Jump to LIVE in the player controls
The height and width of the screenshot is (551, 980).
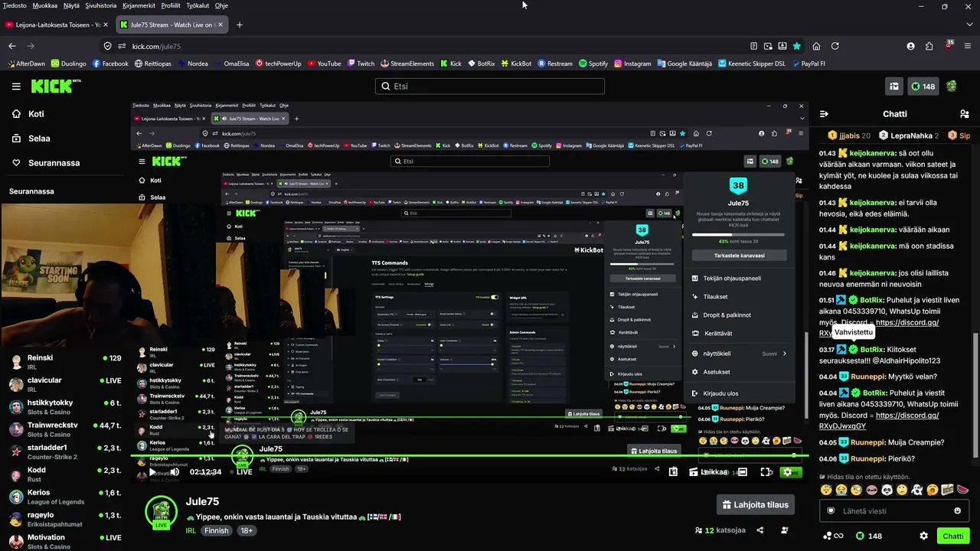240,471
